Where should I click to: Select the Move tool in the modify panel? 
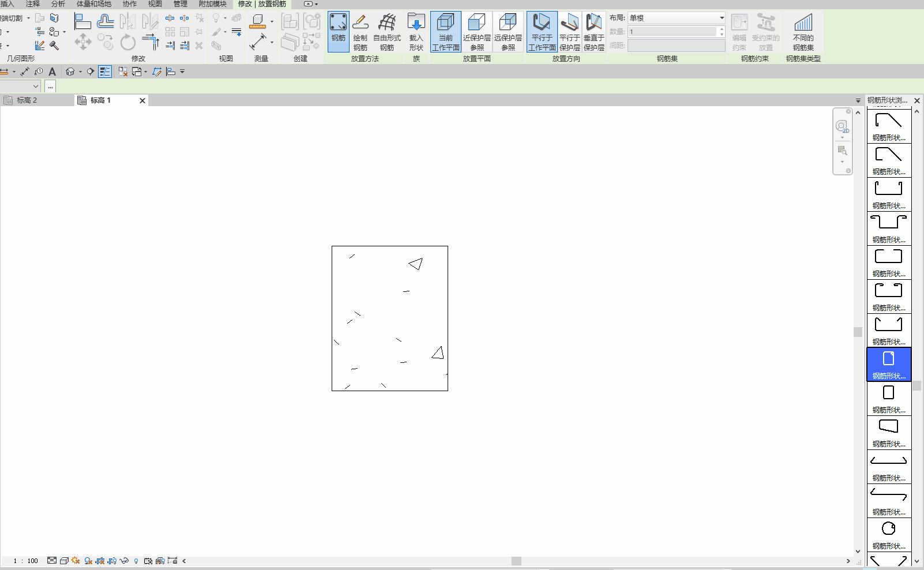coord(83,42)
